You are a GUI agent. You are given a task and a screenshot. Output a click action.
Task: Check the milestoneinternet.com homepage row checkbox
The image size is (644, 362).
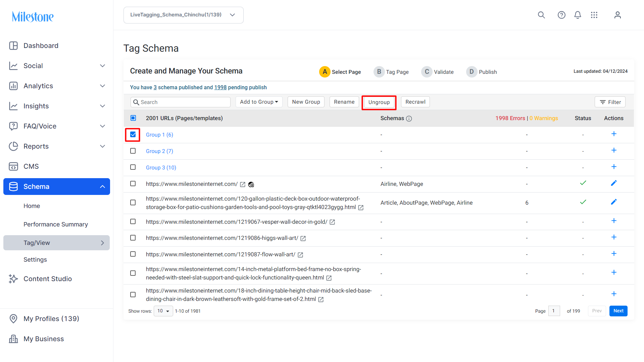coord(133,184)
